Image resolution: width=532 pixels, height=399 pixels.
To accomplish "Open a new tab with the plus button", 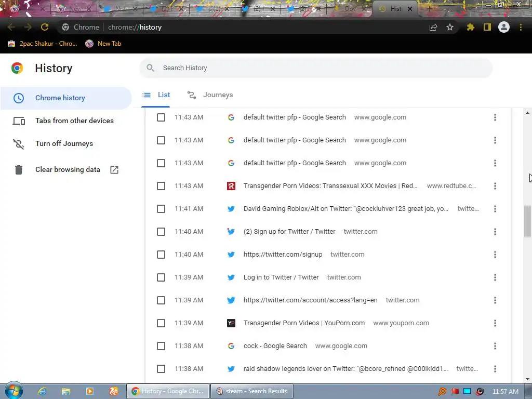I will click(x=429, y=9).
